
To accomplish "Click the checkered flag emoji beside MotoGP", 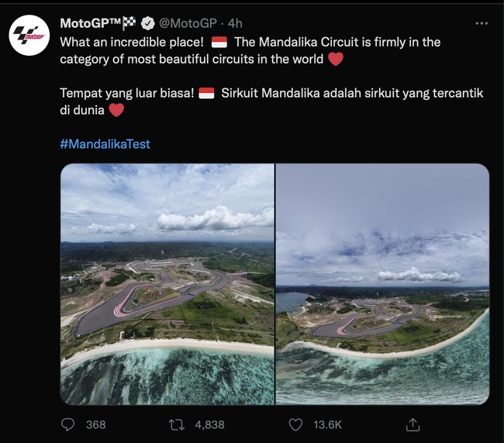I will pyautogui.click(x=129, y=22).
